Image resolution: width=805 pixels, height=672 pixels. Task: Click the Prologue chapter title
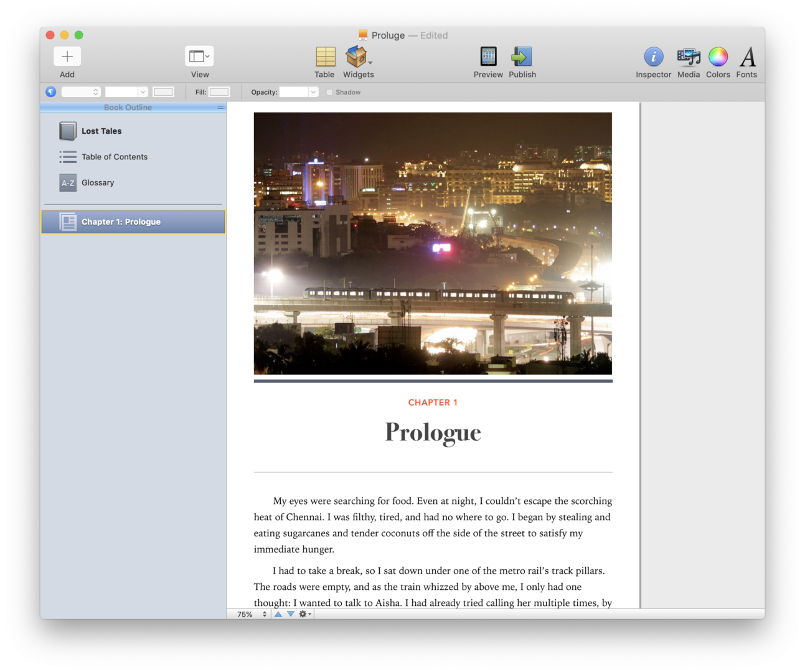(433, 432)
